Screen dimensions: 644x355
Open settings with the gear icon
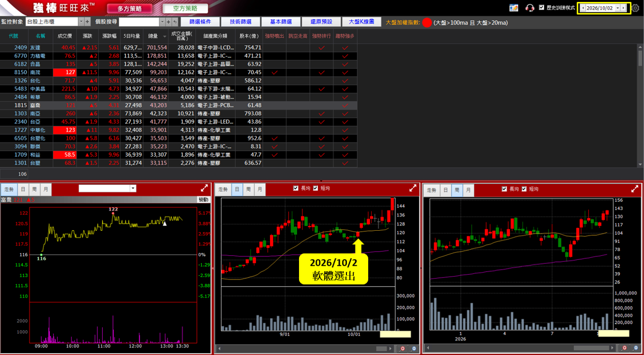coord(635,8)
